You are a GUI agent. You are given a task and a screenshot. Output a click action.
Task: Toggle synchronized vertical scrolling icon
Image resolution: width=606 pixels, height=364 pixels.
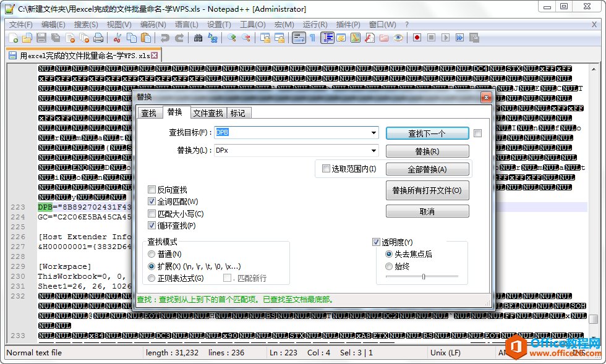point(265,38)
